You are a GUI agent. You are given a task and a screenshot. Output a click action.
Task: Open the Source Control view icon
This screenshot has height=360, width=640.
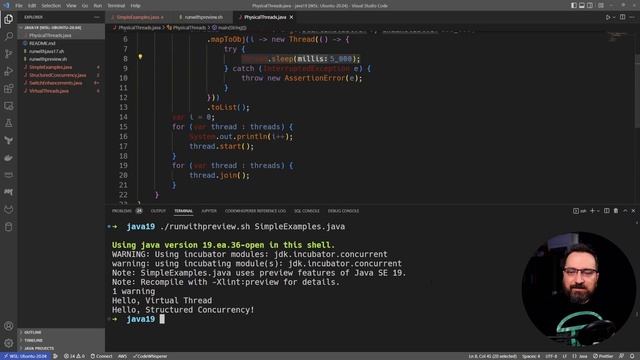(x=9, y=54)
